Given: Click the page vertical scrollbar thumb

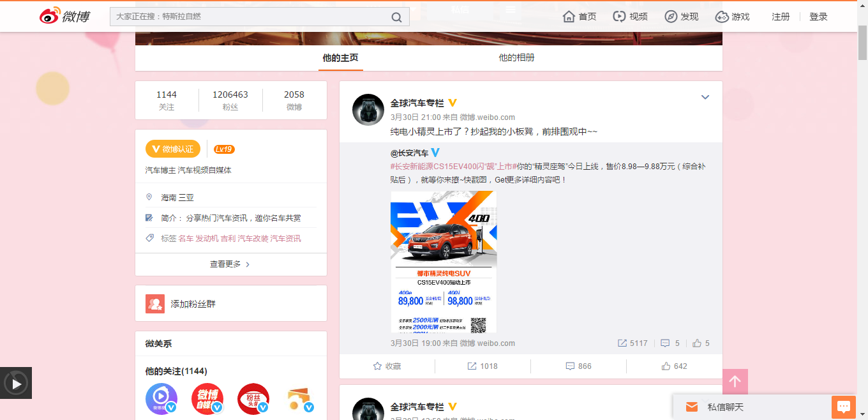Looking at the screenshot, I should [x=862, y=43].
